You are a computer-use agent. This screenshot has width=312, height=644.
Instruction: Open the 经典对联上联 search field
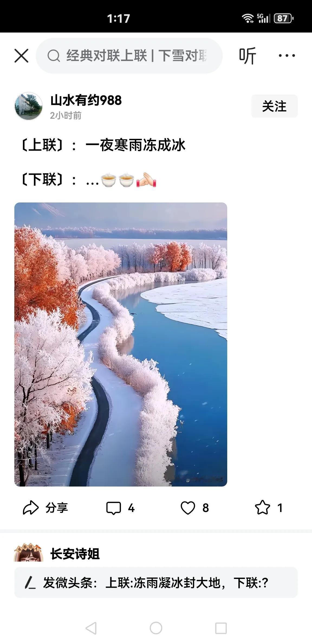click(129, 56)
